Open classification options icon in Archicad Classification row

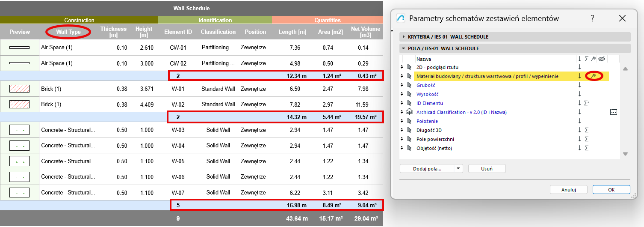pyautogui.click(x=614, y=112)
